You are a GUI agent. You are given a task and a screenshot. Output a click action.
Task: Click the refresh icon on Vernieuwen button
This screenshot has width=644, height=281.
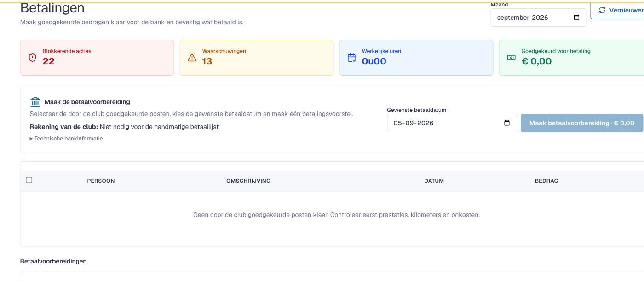(602, 10)
